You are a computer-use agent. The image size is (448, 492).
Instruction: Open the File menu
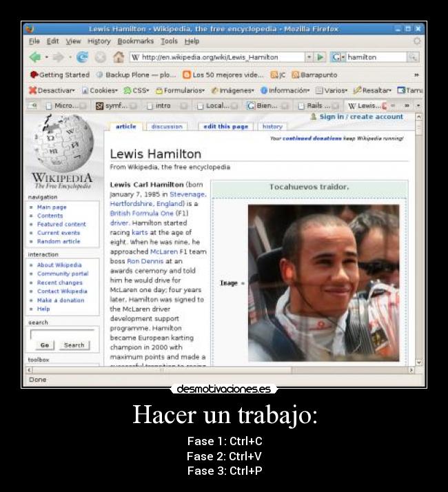[34, 41]
